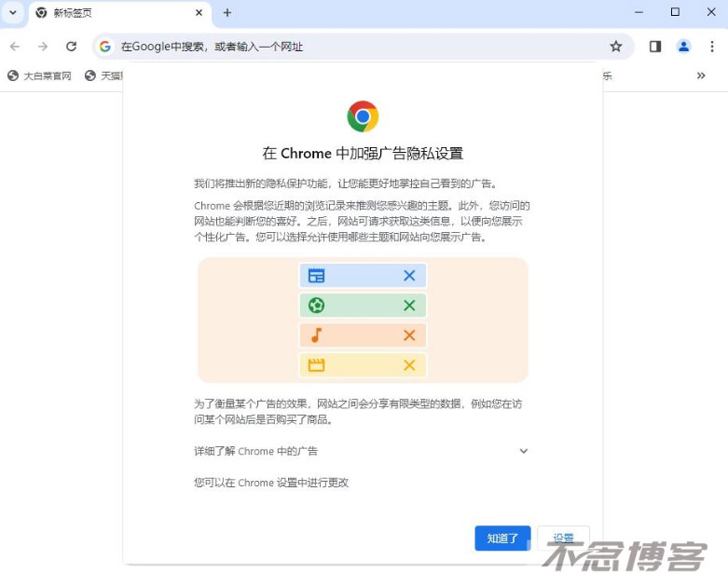Expand 详细了解 Chrome 中的广告 section
Viewport: 728px width, 573px height.
[361, 451]
